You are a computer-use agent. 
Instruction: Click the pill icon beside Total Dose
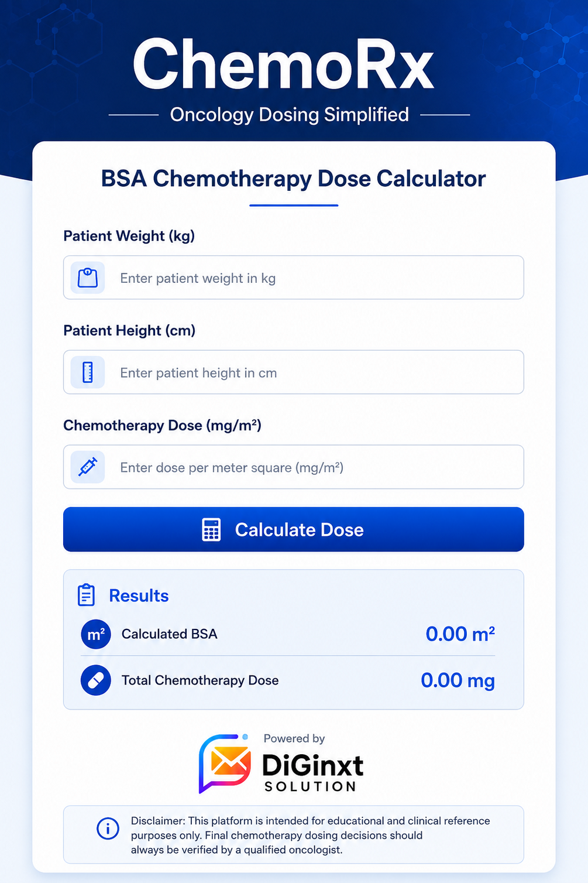(x=96, y=680)
